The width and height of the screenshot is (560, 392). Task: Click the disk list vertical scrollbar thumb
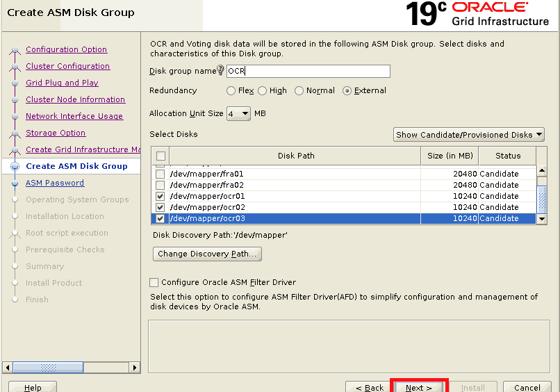pos(542,199)
